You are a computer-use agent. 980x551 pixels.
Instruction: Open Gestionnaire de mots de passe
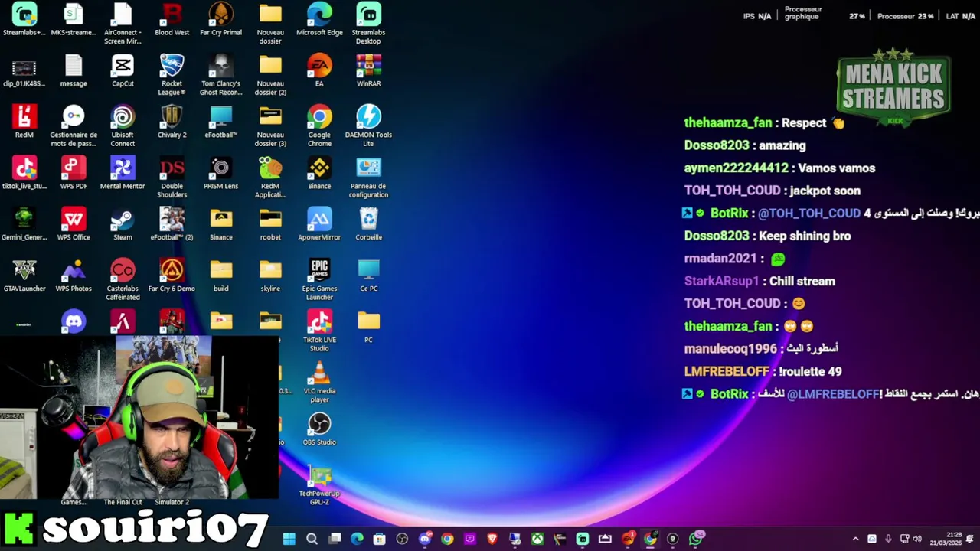pyautogui.click(x=73, y=126)
